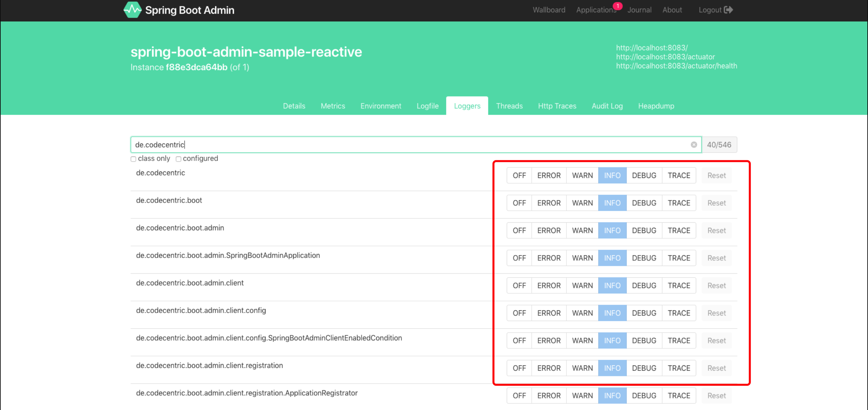
Task: Select INFO for de.codecentric.boot logger
Action: 612,203
